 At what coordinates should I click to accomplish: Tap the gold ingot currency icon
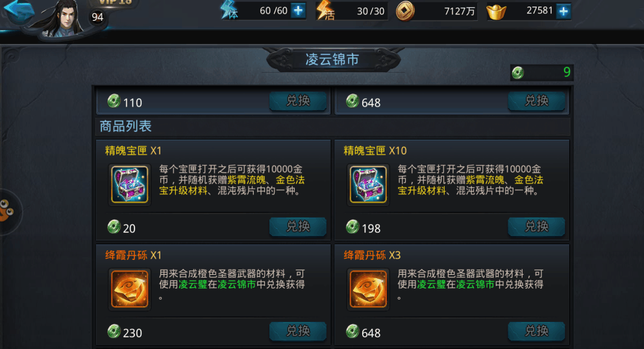497,12
